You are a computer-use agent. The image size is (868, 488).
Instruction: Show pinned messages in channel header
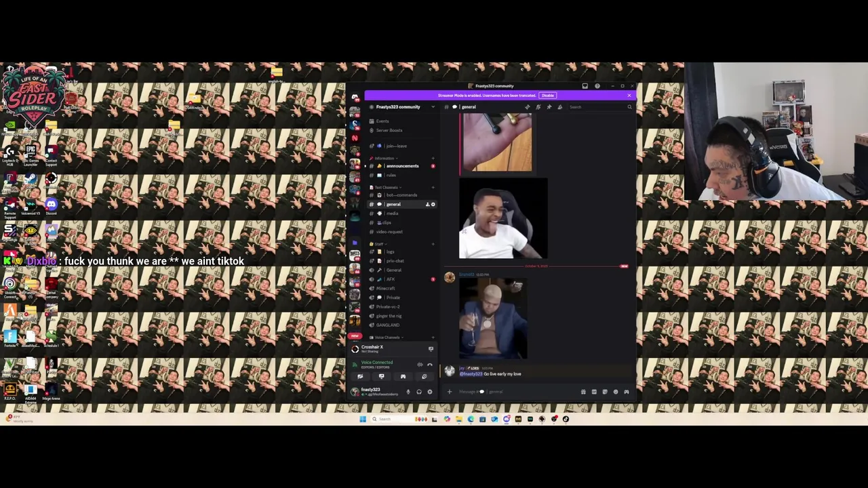(x=549, y=107)
